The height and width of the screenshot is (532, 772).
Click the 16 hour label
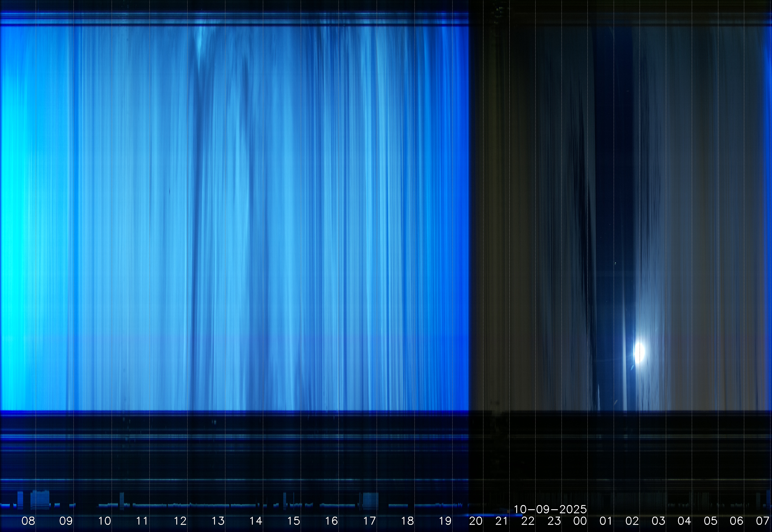click(332, 521)
